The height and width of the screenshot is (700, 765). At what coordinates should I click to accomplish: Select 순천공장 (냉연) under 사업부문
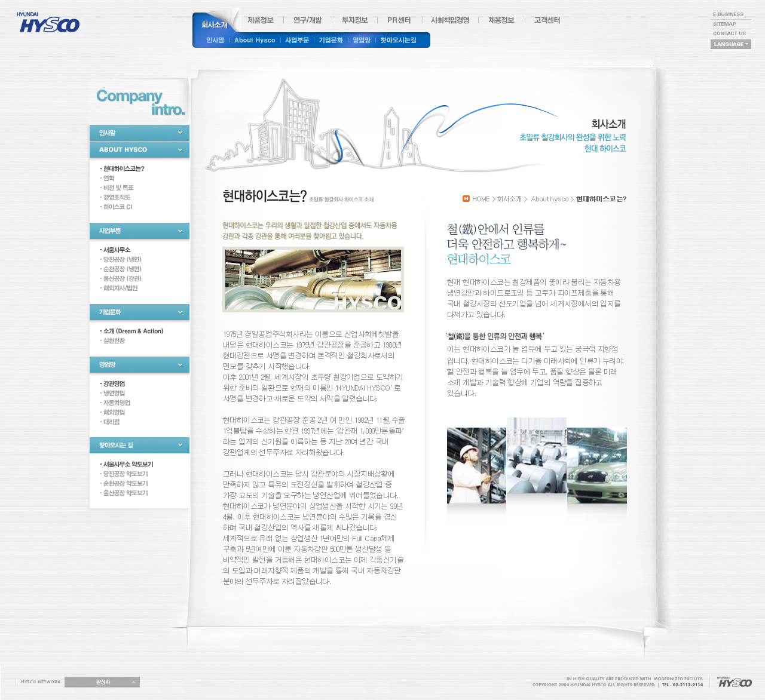click(x=122, y=269)
